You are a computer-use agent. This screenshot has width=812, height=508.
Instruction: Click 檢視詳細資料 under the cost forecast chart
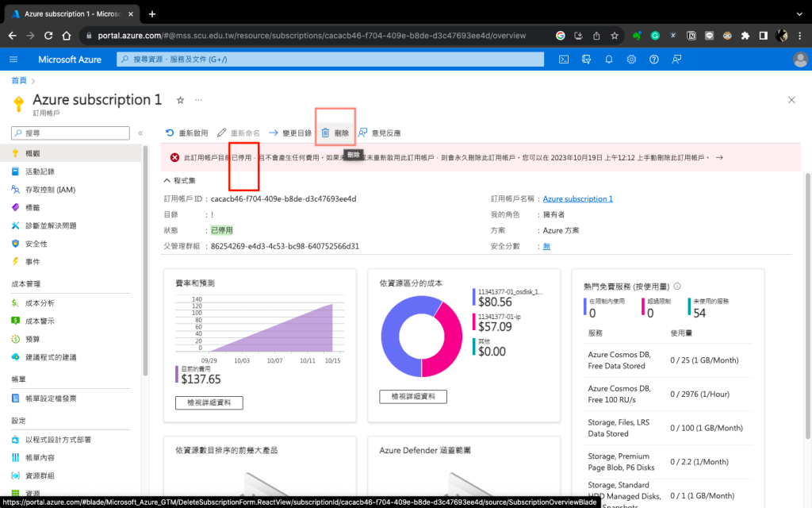(209, 402)
